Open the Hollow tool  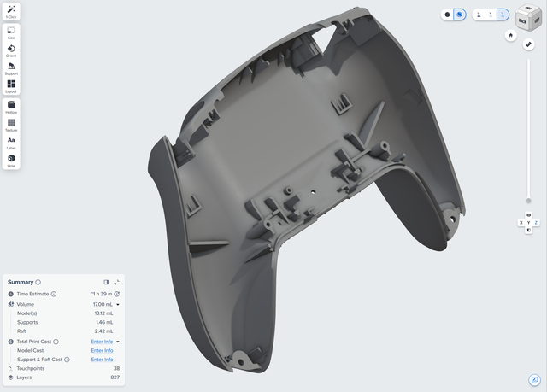click(11, 108)
